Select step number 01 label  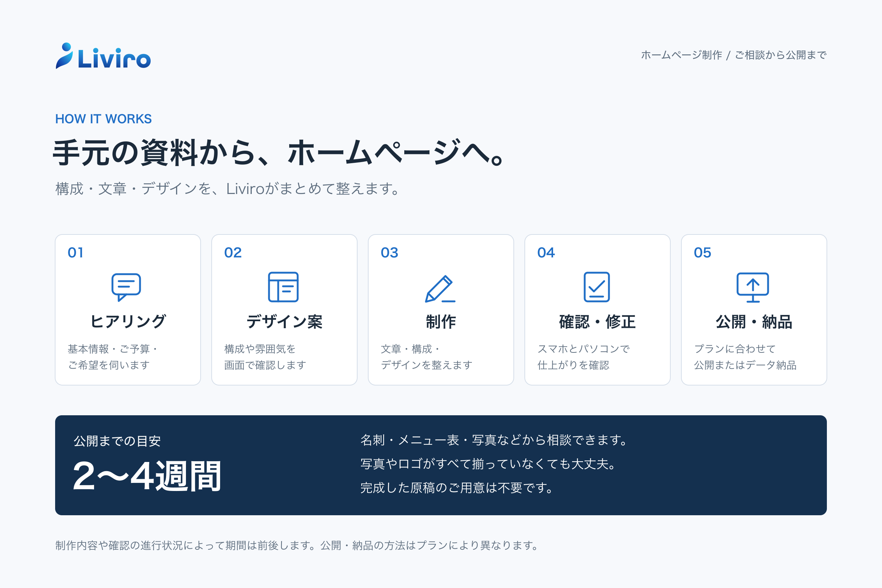click(75, 252)
